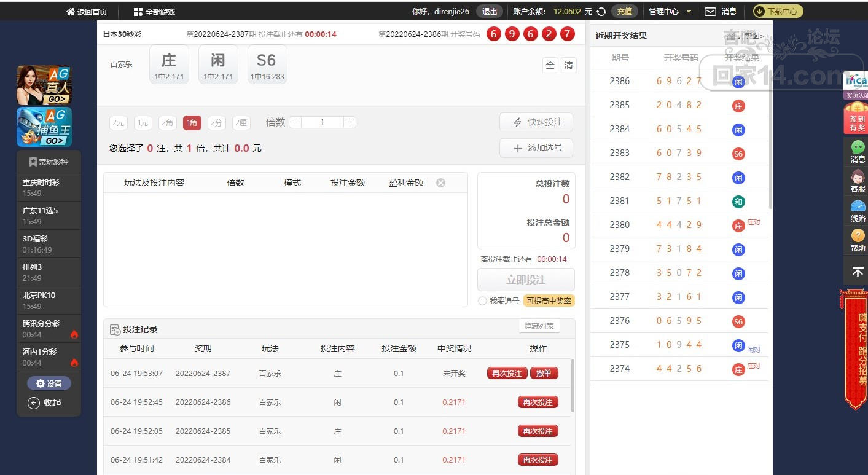Select 重庆时时彩 from the lottery list
Image resolution: width=868 pixels, height=475 pixels.
pos(49,187)
